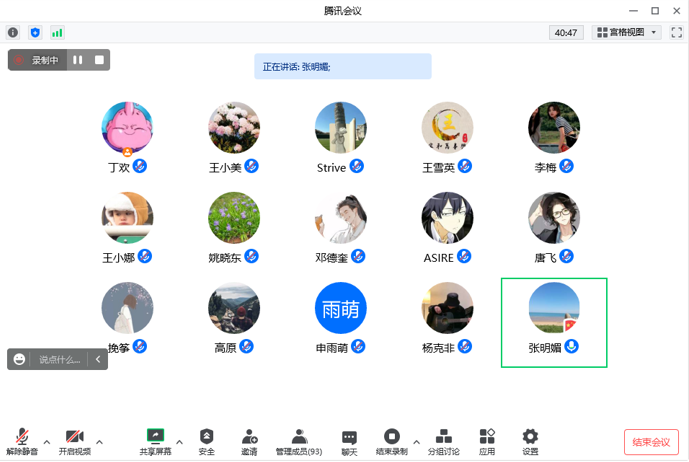Collapse the chat input bar chevron
This screenshot has height=462, width=689.
point(98,360)
